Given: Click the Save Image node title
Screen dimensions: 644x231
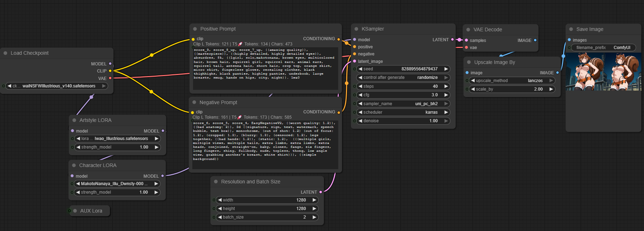Looking at the screenshot, I should click(x=590, y=29).
